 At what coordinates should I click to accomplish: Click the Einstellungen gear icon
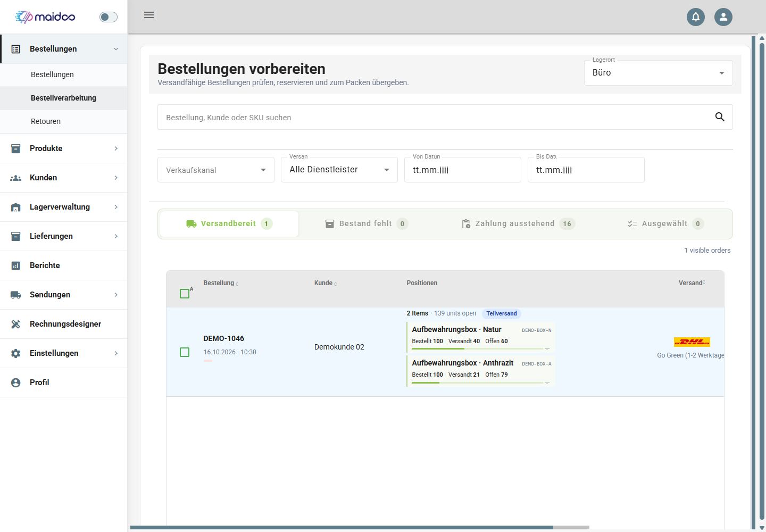click(16, 353)
